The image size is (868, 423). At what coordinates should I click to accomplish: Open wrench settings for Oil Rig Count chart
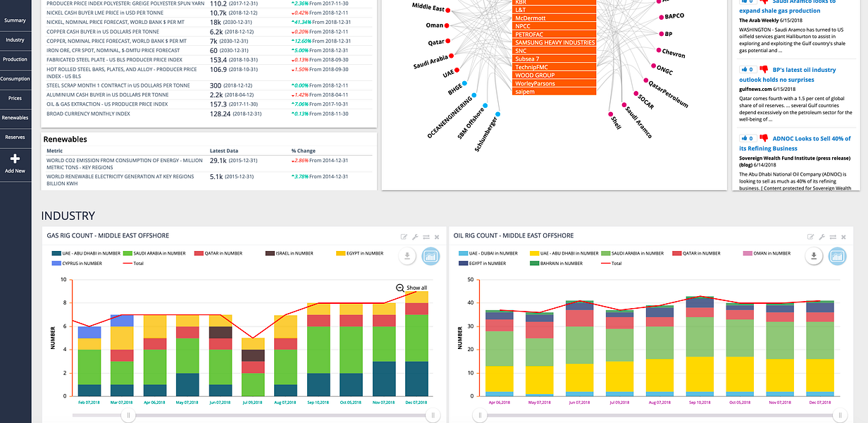pyautogui.click(x=821, y=237)
